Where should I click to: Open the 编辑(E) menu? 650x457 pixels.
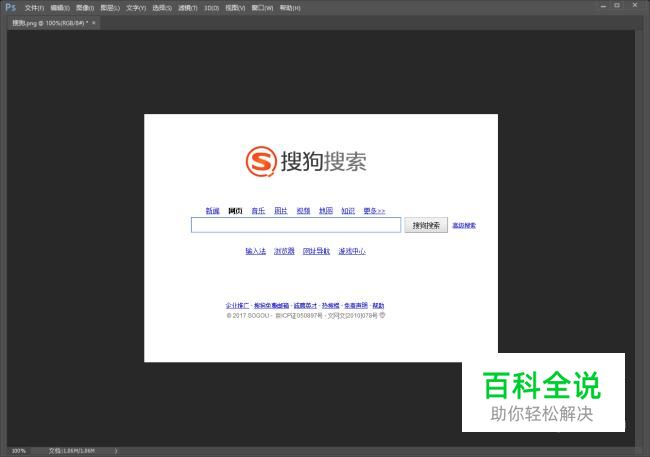point(60,8)
